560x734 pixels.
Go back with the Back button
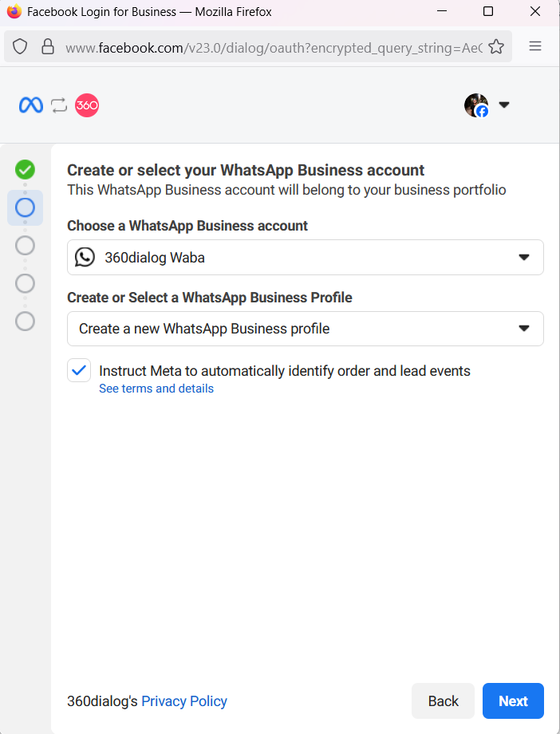(x=443, y=701)
